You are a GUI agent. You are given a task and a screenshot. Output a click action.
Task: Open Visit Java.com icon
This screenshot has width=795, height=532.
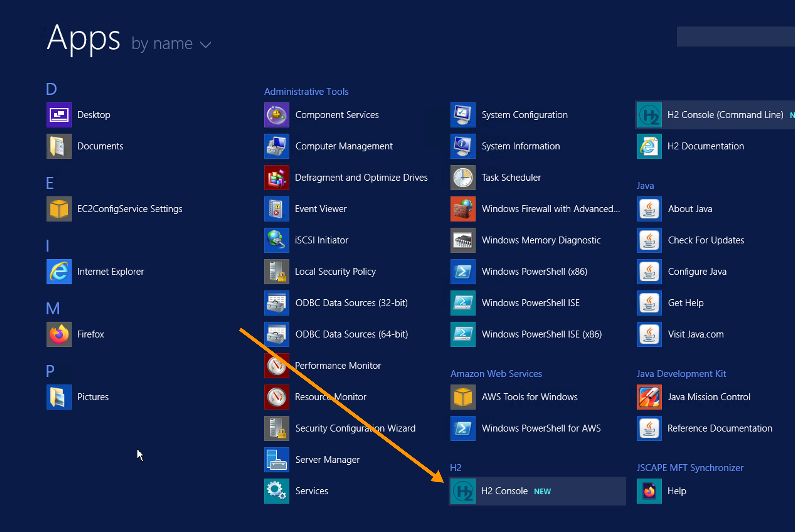[x=649, y=334]
